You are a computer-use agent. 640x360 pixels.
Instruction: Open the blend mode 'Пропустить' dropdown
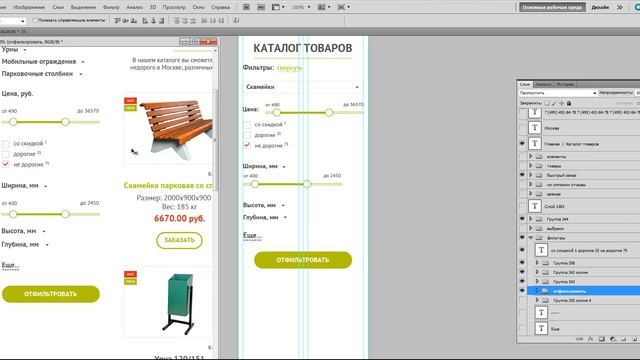click(x=558, y=93)
